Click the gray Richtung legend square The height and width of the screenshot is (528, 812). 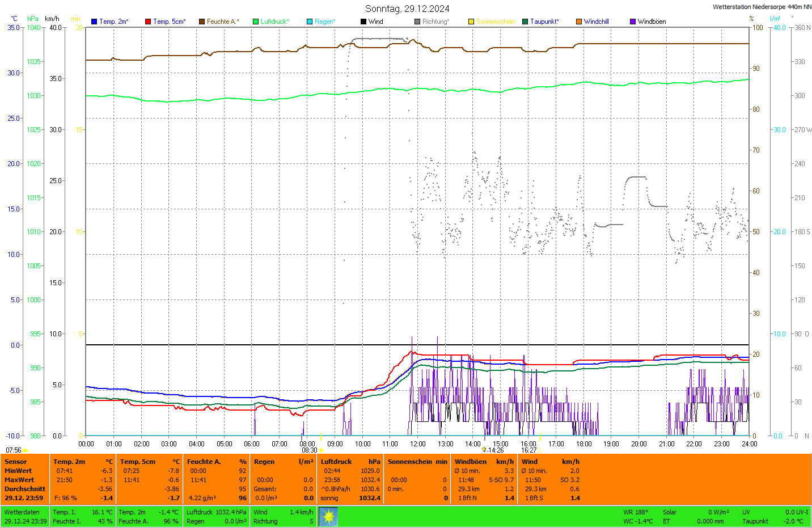tap(417, 22)
